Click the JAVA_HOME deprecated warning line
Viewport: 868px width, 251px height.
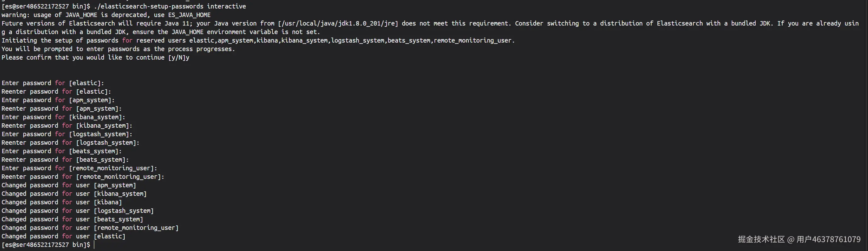point(106,15)
